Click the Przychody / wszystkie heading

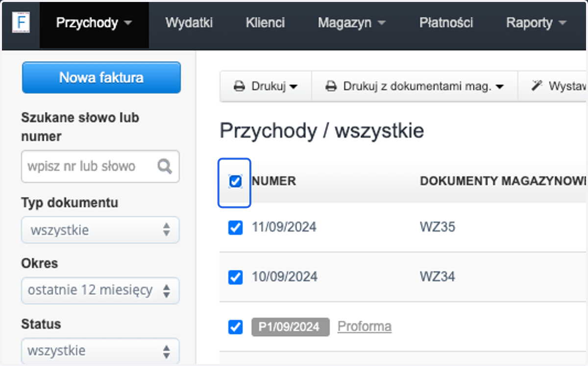point(322,131)
